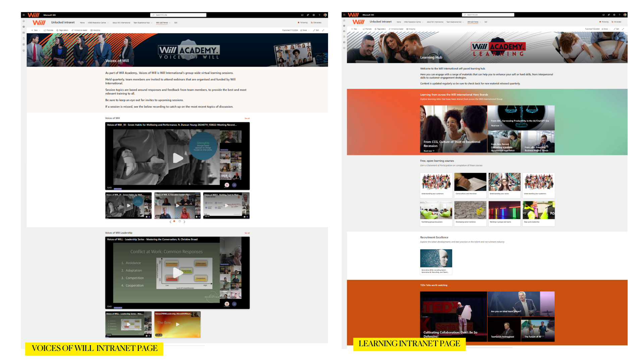Open Site access on the Learning Hub page
The width and height of the screenshot is (644, 362).
click(x=616, y=22)
